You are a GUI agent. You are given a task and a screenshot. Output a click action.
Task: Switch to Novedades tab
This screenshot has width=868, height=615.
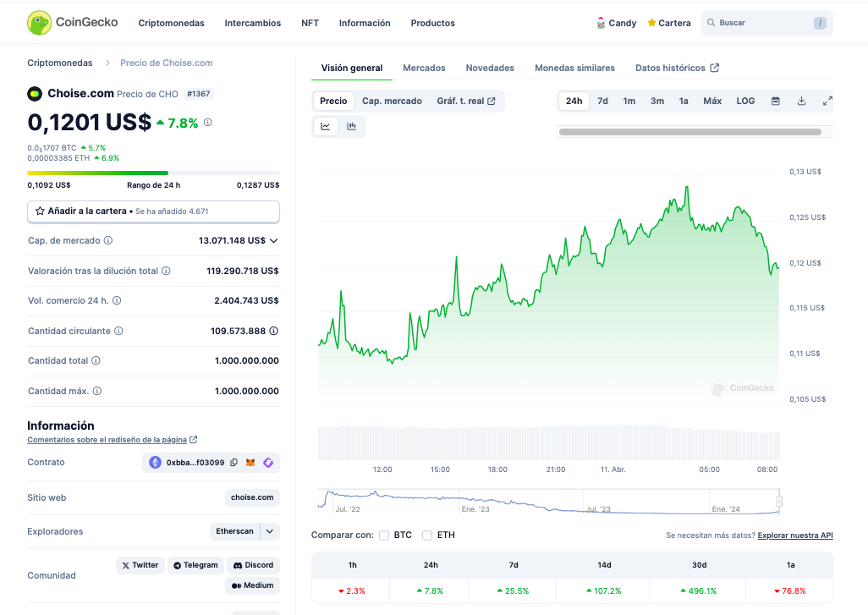click(x=490, y=68)
